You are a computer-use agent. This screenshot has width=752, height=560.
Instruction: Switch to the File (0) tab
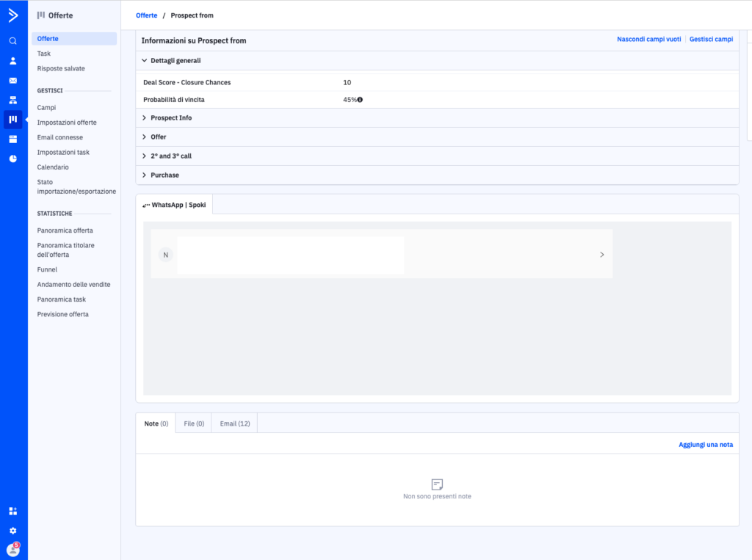pyautogui.click(x=194, y=423)
